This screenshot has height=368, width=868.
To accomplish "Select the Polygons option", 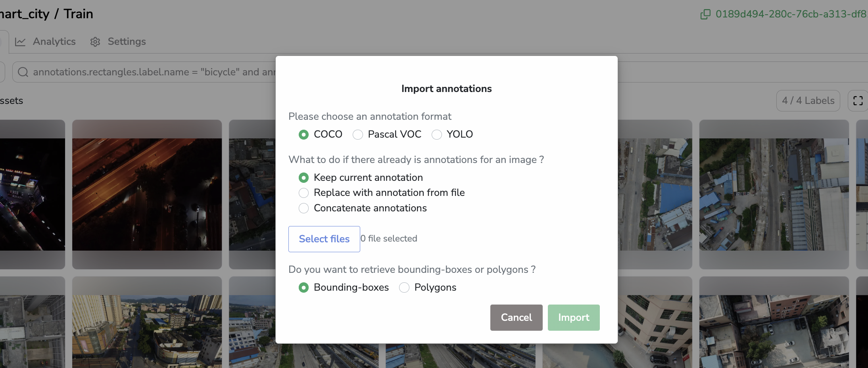I will click(x=404, y=287).
